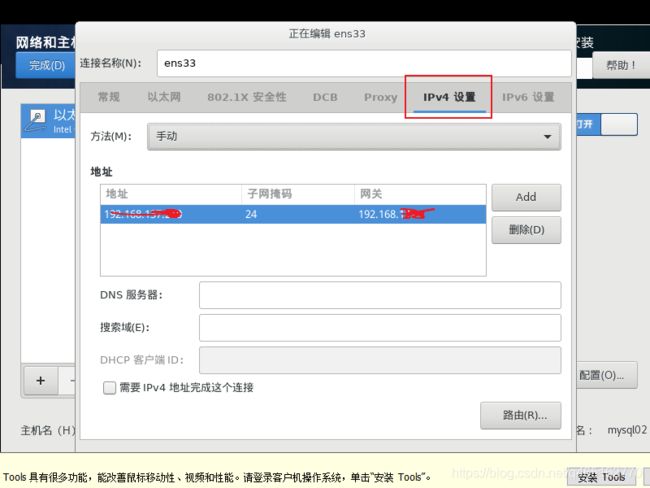Switch to the IPv6 设置 tab
The height and width of the screenshot is (488, 650).
tap(528, 97)
